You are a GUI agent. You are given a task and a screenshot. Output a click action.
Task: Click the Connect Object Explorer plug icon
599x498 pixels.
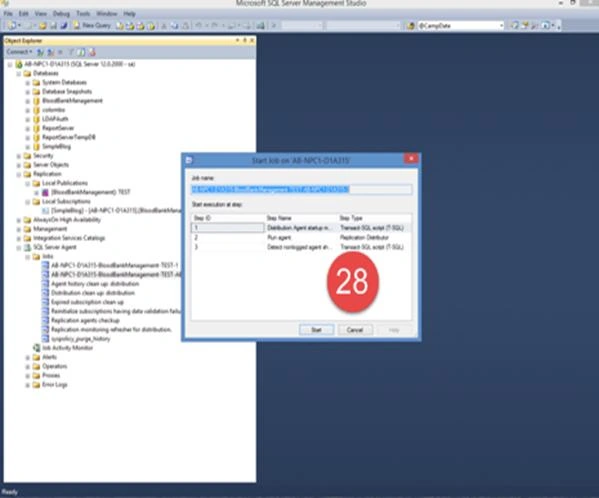(x=40, y=52)
